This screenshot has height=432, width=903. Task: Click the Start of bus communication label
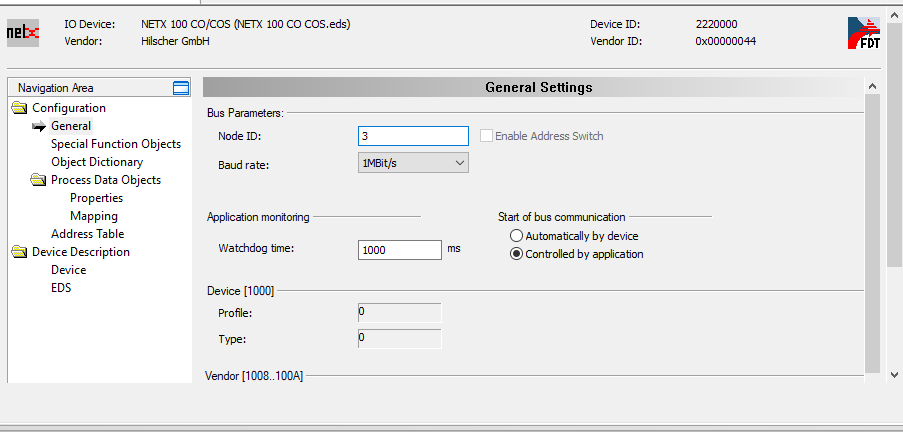pos(561,217)
